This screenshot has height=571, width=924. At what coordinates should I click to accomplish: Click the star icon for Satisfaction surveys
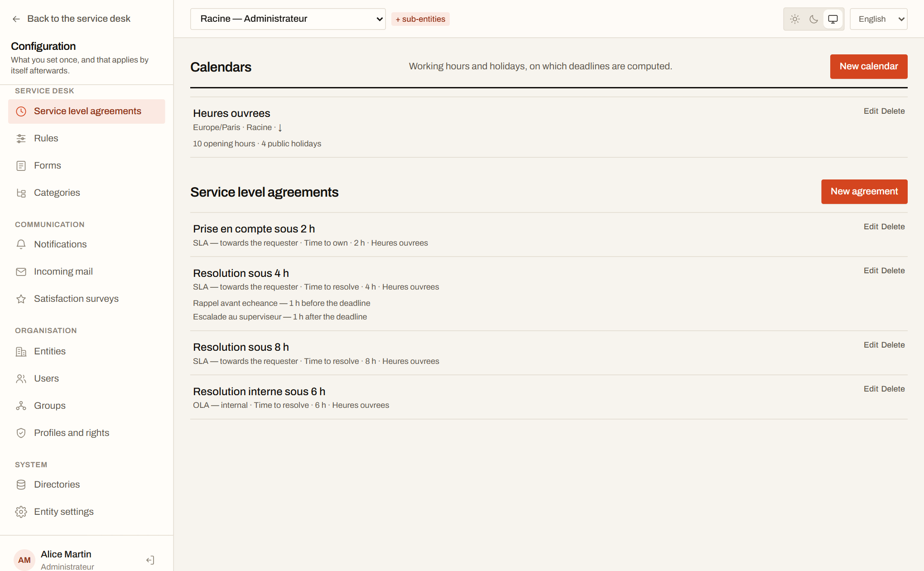pyautogui.click(x=21, y=299)
